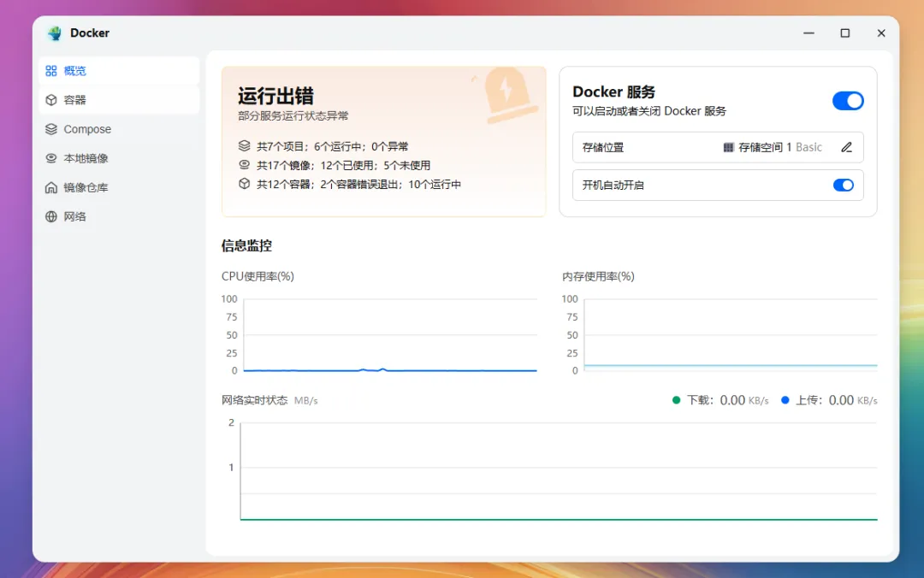The image size is (924, 578).
Task: Click the alarm siren icon in 运行出错 card
Action: [x=509, y=96]
